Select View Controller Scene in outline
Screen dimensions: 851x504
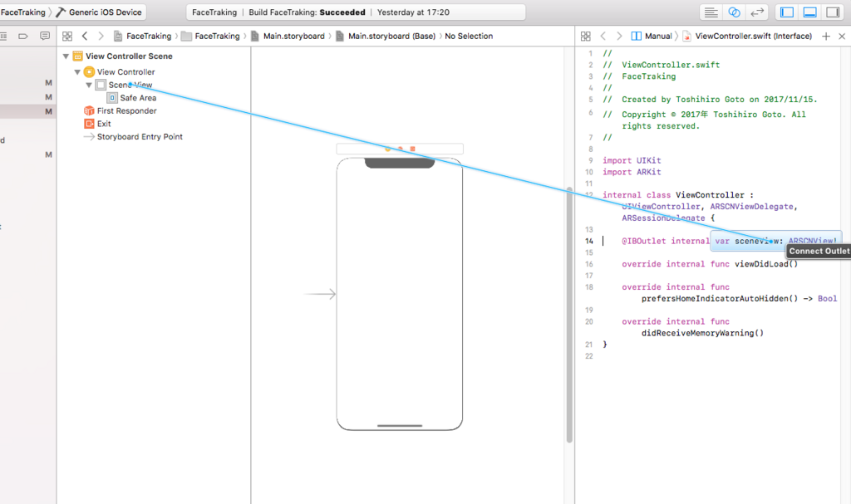tap(129, 56)
